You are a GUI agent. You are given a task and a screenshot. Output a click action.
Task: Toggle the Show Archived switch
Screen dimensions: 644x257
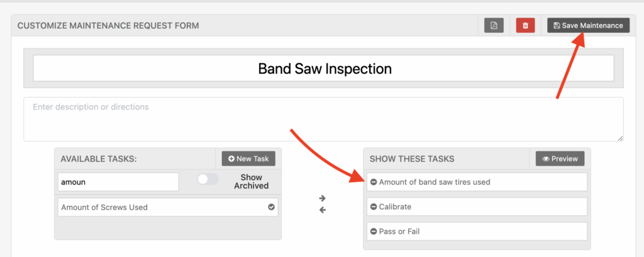coord(208,180)
